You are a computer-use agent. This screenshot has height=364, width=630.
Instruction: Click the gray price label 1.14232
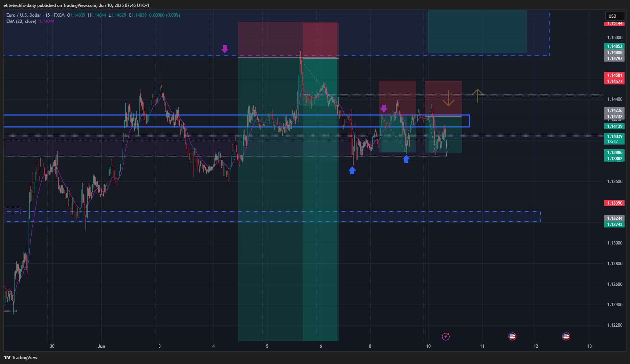(614, 117)
